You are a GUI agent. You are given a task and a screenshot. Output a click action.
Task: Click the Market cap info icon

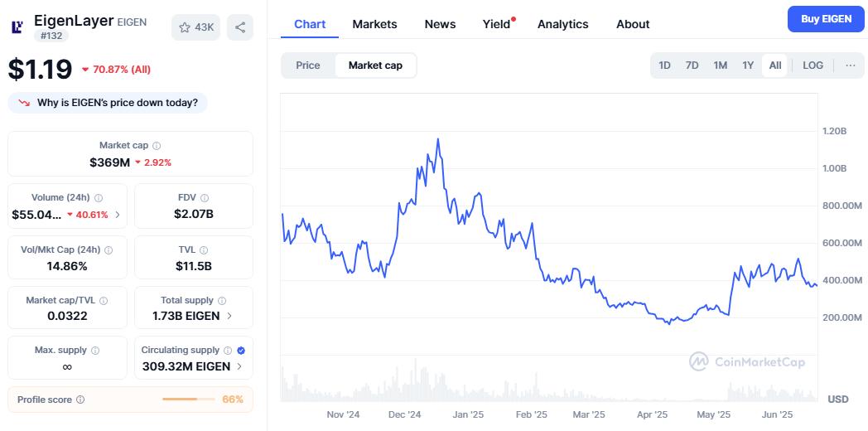point(157,146)
